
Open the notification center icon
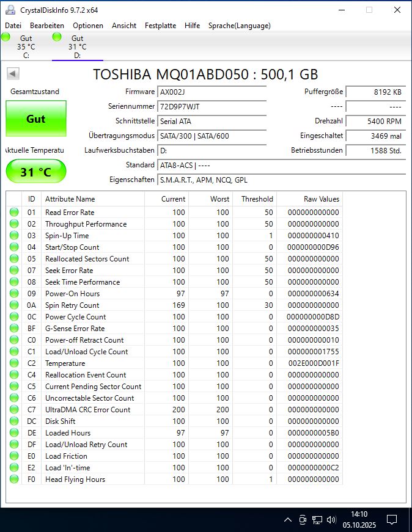point(392,519)
